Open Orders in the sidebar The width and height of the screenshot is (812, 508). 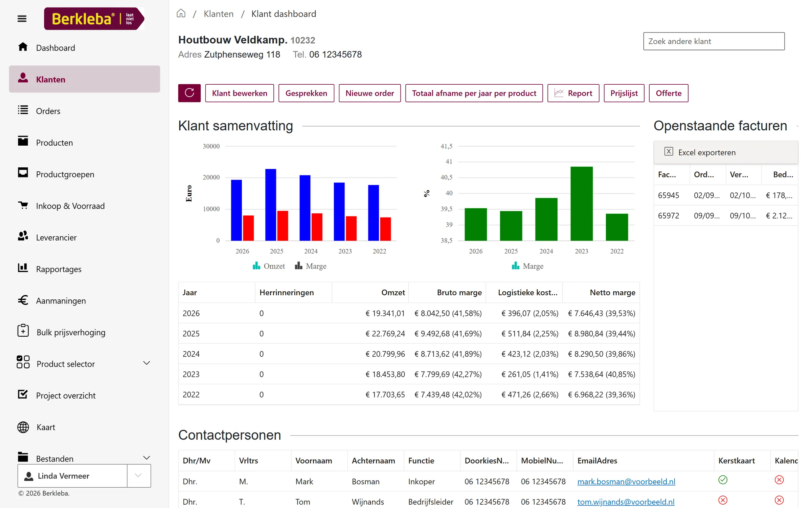click(85, 111)
